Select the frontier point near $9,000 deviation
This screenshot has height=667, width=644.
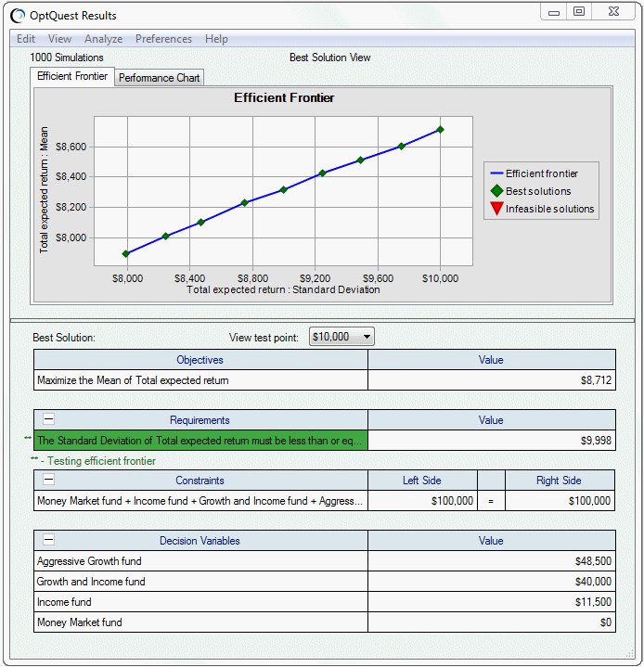[283, 190]
